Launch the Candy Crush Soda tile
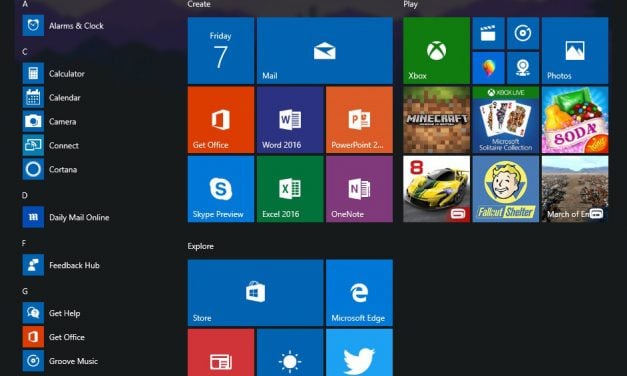Viewport: 627px width, 376px height. (575, 120)
